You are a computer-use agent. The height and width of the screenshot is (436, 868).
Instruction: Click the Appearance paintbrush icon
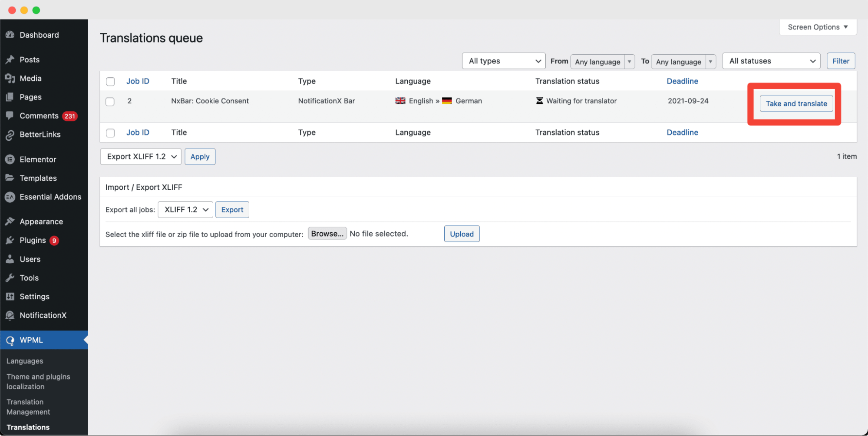click(10, 221)
